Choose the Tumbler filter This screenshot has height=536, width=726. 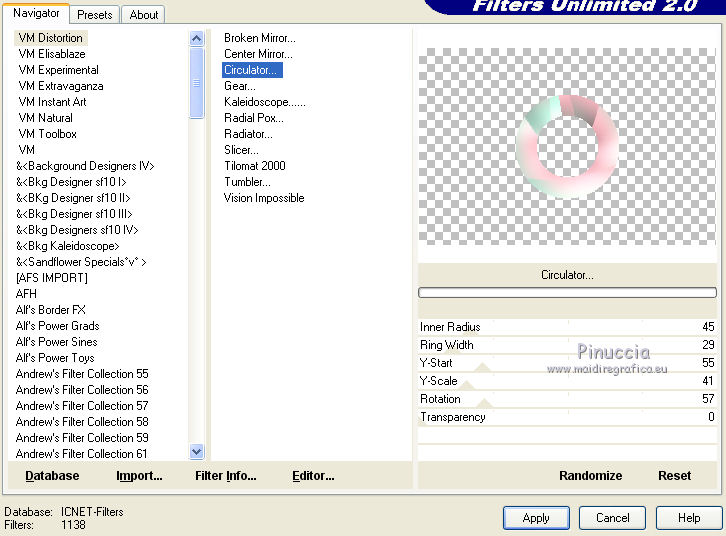pyautogui.click(x=247, y=182)
